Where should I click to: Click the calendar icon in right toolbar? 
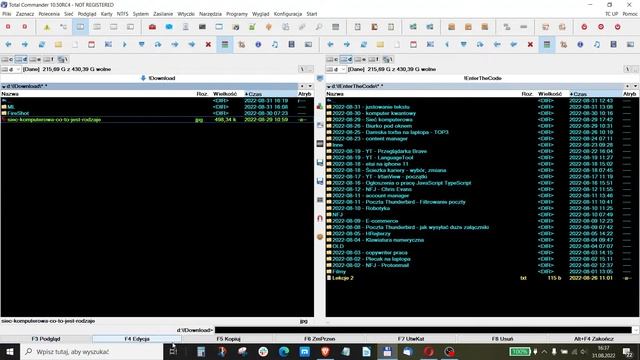[413, 44]
